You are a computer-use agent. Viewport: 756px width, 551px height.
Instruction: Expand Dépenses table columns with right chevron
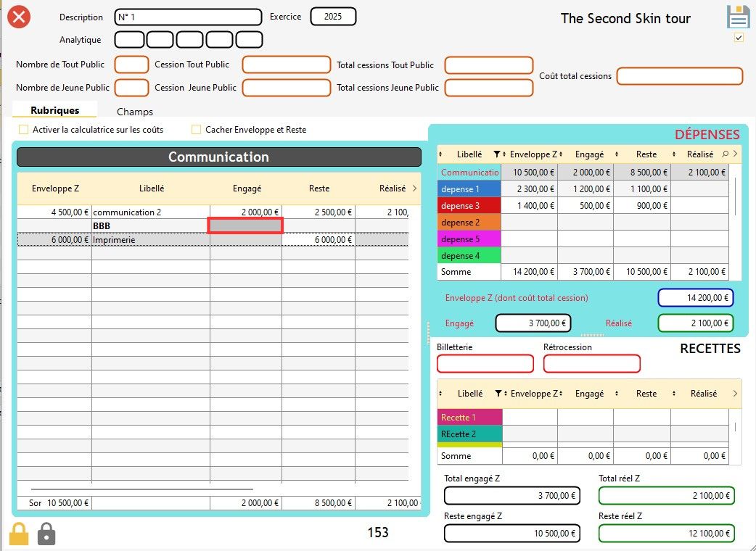(x=735, y=154)
